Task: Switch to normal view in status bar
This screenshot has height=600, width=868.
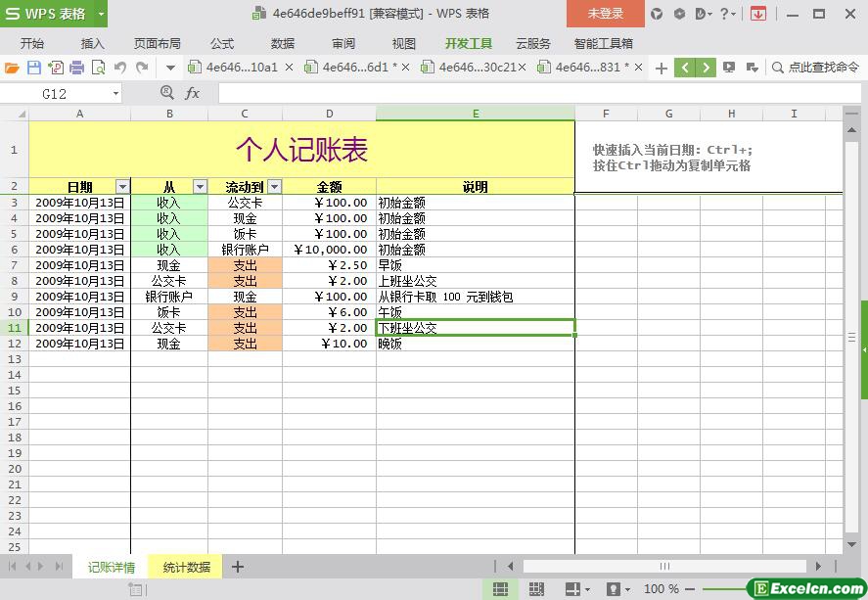Action: [x=500, y=589]
